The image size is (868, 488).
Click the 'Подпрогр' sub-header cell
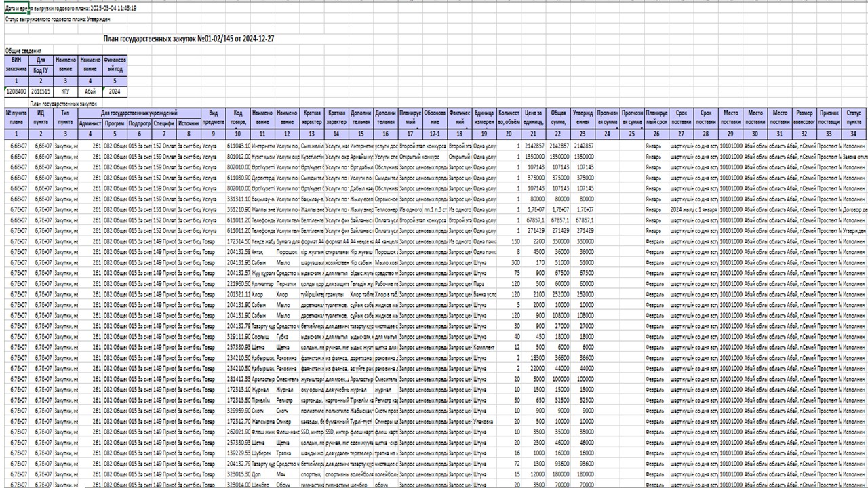(x=139, y=123)
